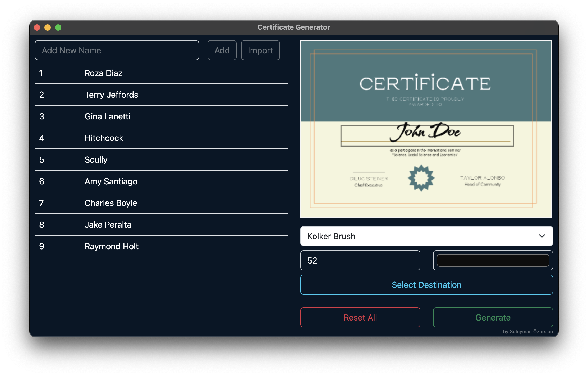The width and height of the screenshot is (588, 376).
Task: Click the green Generate button
Action: click(493, 317)
